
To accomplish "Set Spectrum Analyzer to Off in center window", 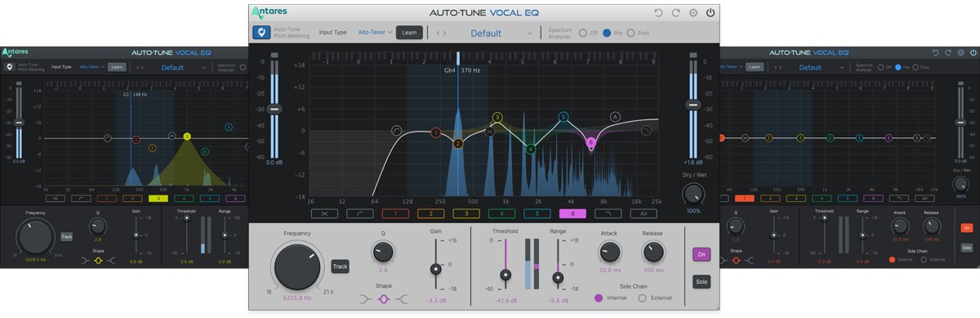I will (x=583, y=34).
